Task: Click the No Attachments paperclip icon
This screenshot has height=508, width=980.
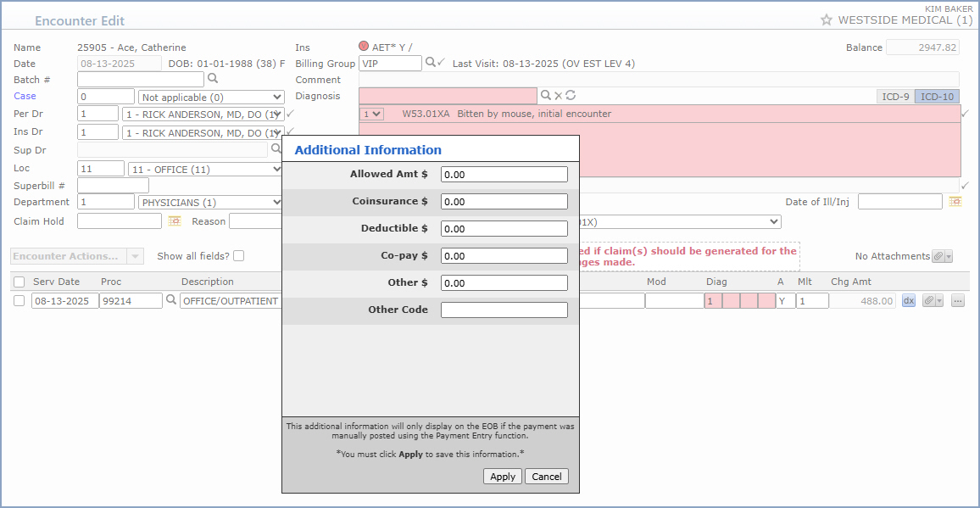Action: click(938, 256)
